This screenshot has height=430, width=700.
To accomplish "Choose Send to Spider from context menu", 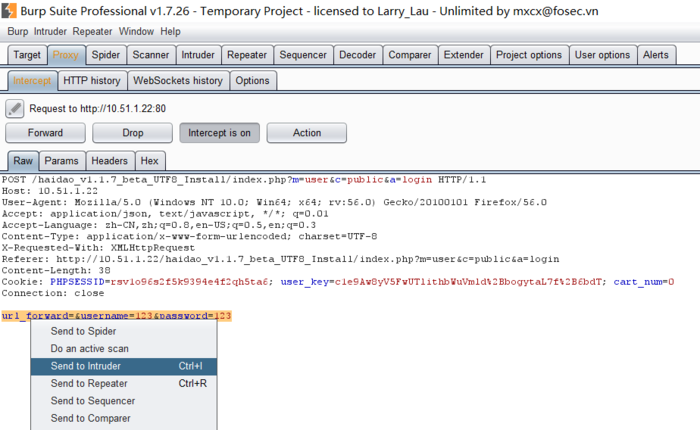I will point(124,331).
